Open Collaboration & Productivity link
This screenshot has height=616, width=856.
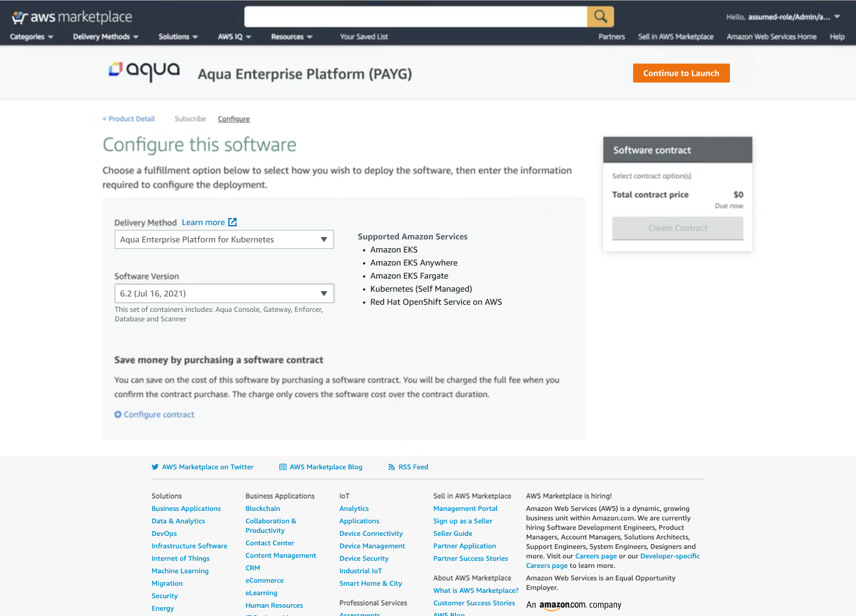pyautogui.click(x=270, y=526)
